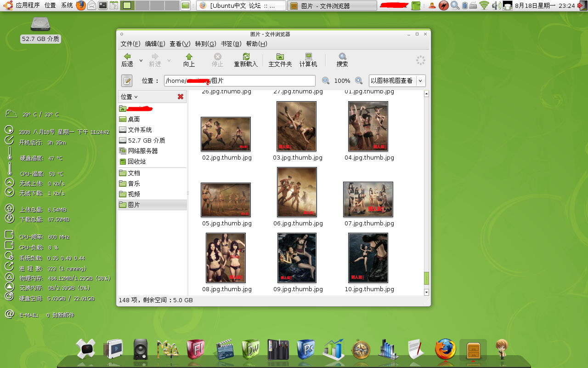This screenshot has width=588, height=368.
Task: Open the mail envelope icon in top panel
Action: (92, 6)
